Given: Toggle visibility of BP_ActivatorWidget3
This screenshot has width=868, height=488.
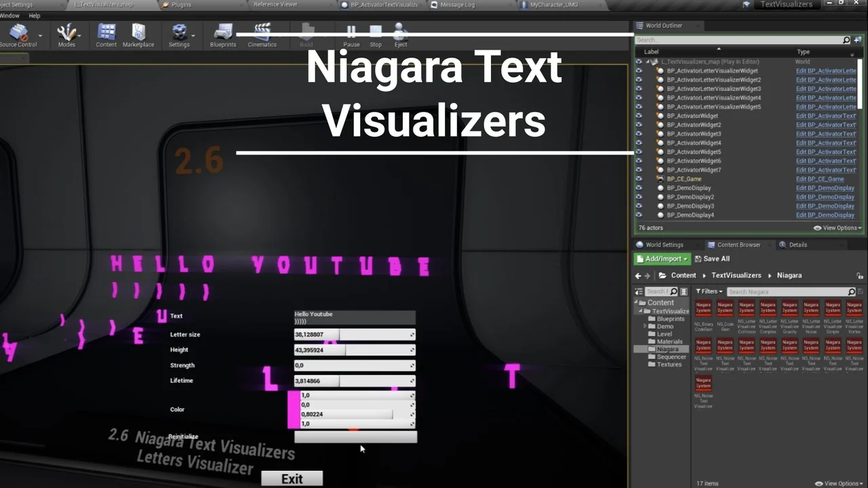Looking at the screenshot, I should 639,134.
